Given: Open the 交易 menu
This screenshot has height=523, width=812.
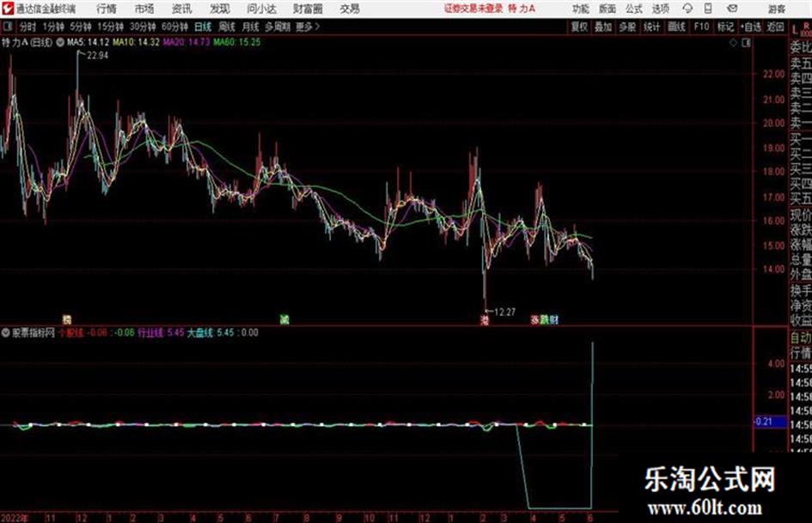Looking at the screenshot, I should [350, 9].
